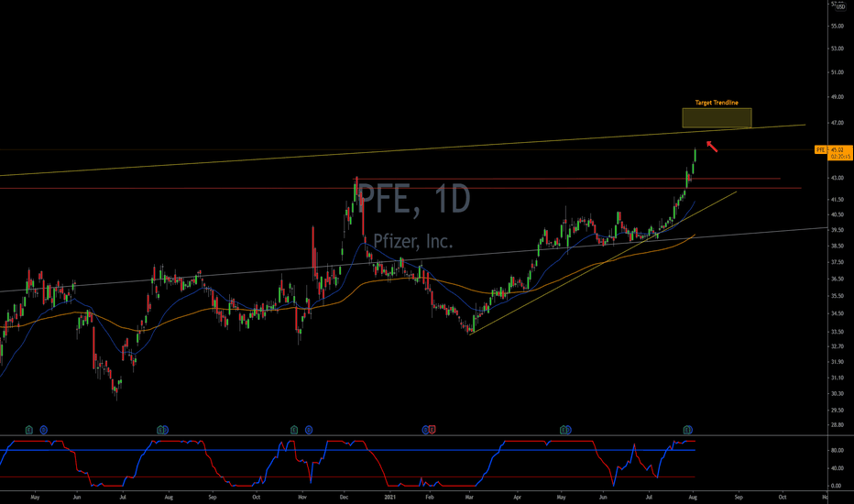Viewport: 854px width, 504px height.
Task: Click the 40.00 oscillator scale label
Action: pos(837,468)
